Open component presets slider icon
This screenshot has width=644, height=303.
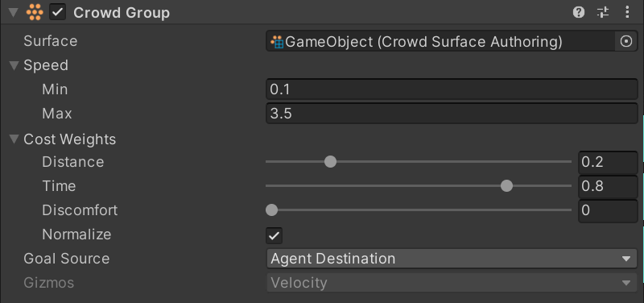[603, 12]
